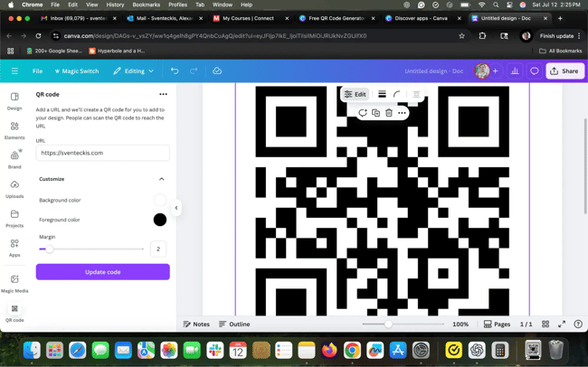
Task: Click the Update code button
Action: (103, 272)
